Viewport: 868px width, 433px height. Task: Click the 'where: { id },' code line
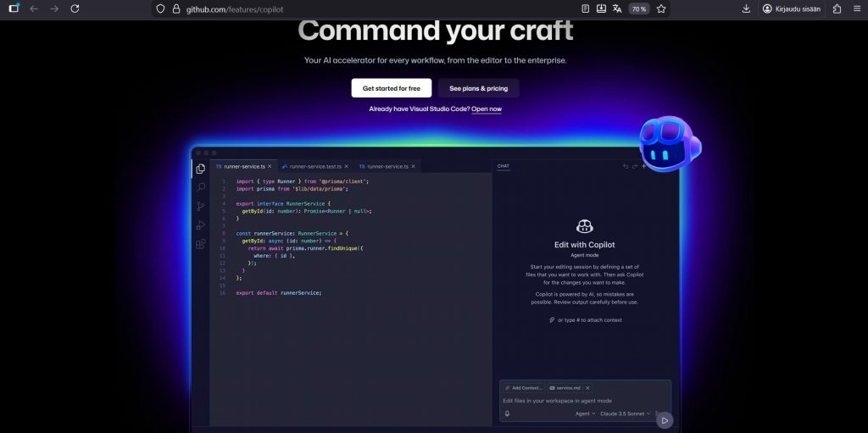pyautogui.click(x=274, y=255)
